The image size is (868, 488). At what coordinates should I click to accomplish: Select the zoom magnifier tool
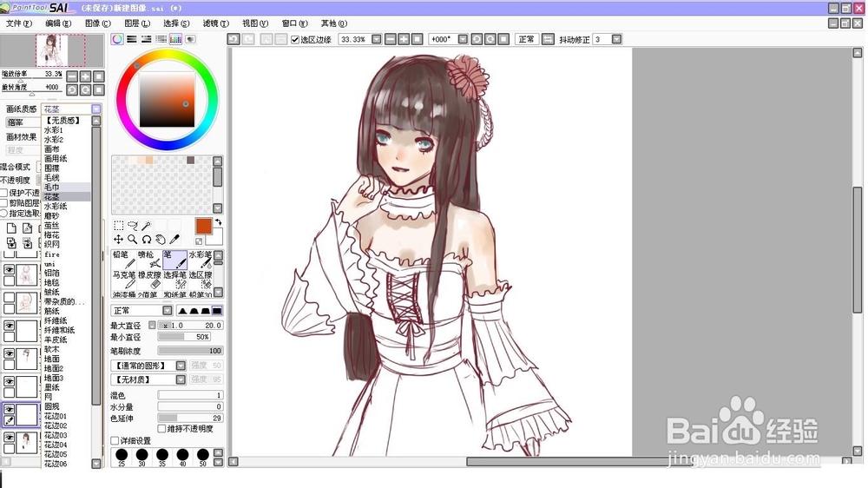click(132, 240)
